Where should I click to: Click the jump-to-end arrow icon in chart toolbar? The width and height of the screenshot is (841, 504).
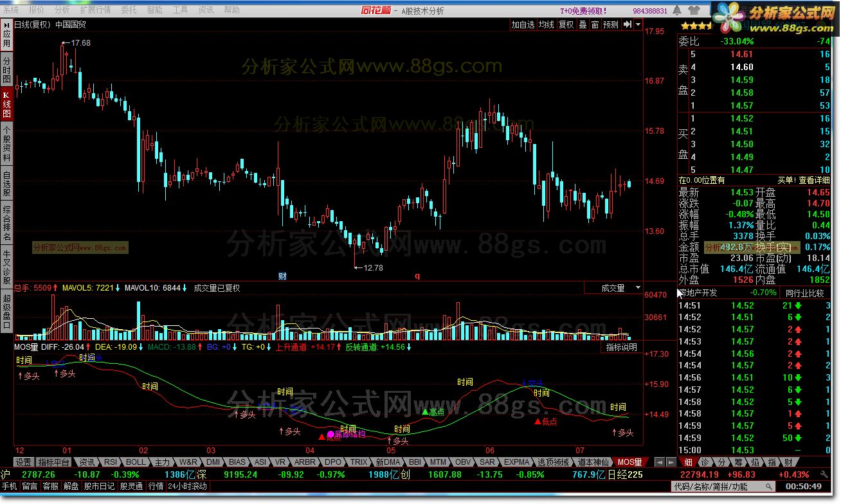pyautogui.click(x=627, y=24)
